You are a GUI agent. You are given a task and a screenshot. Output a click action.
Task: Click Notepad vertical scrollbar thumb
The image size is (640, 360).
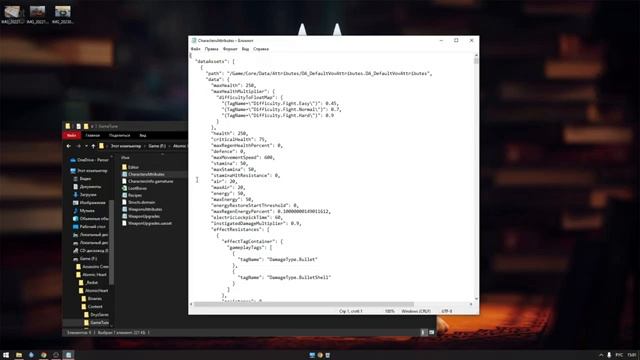476,61
